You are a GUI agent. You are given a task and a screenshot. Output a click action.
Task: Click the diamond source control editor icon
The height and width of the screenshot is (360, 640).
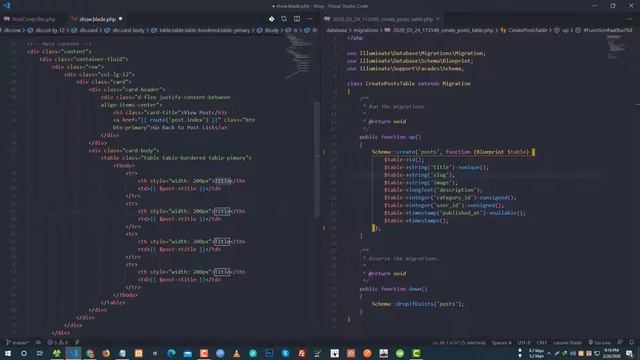[271, 19]
